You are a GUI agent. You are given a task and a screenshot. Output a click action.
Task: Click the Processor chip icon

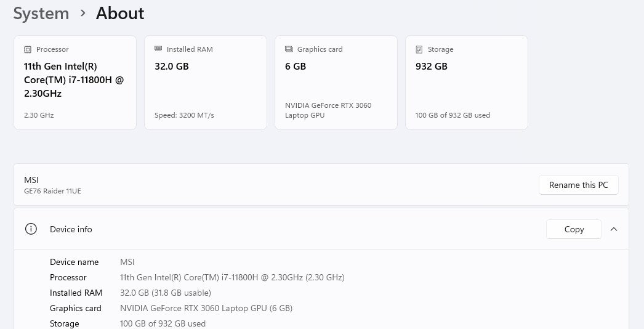pyautogui.click(x=28, y=49)
